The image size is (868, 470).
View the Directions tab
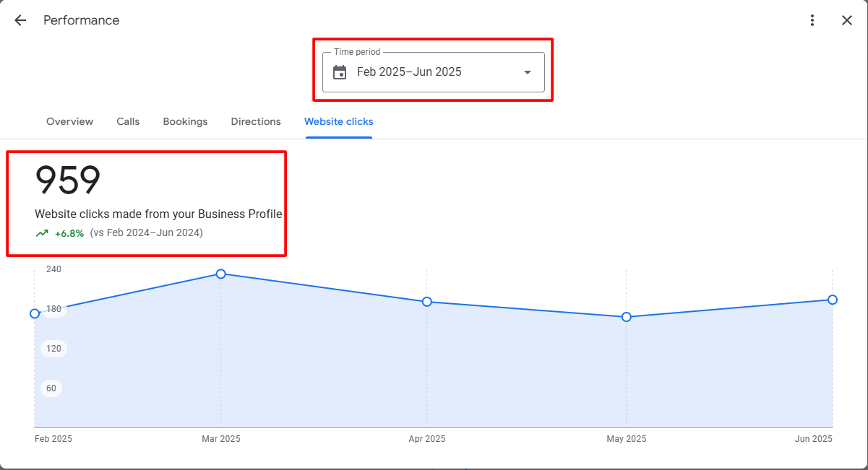(256, 121)
